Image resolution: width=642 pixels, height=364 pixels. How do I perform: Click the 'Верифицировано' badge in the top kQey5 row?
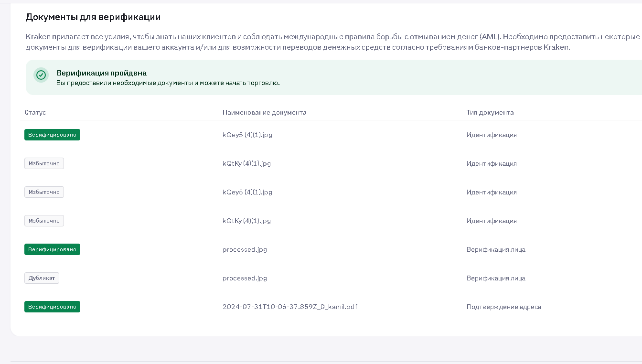pos(52,135)
